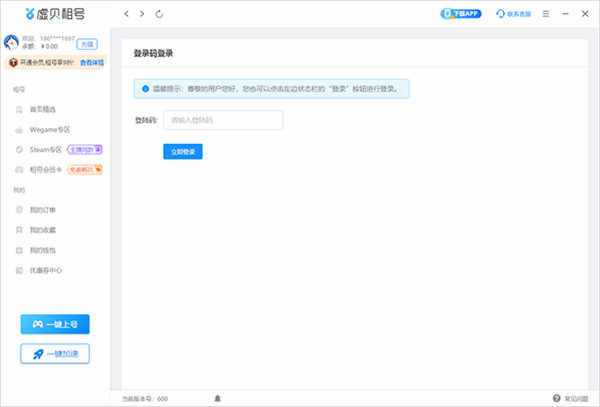This screenshot has width=600, height=407.
Task: Click into the 登录码 input field
Action: (223, 120)
